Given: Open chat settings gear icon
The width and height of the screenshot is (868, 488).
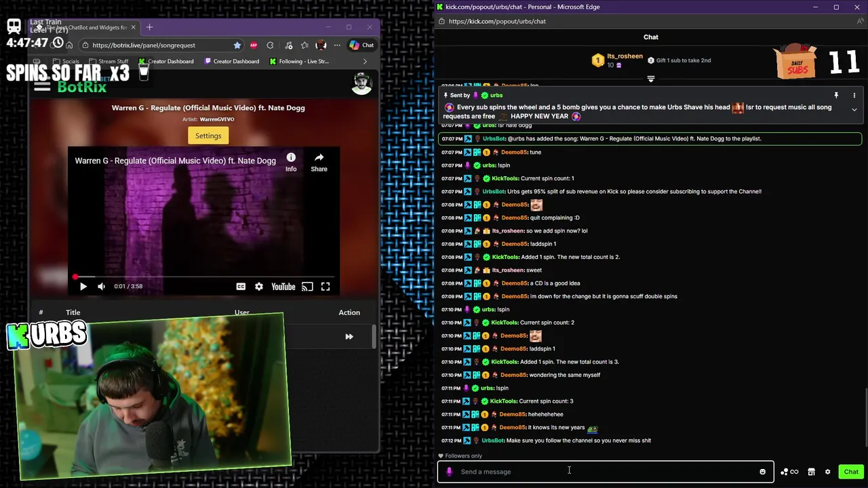Looking at the screenshot, I should point(827,472).
